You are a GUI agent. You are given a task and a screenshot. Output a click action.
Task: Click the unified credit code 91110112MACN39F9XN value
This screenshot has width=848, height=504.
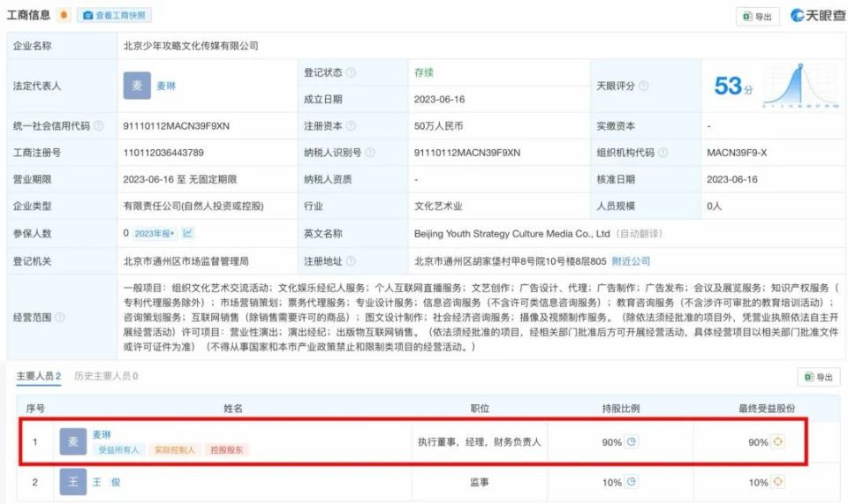[177, 126]
